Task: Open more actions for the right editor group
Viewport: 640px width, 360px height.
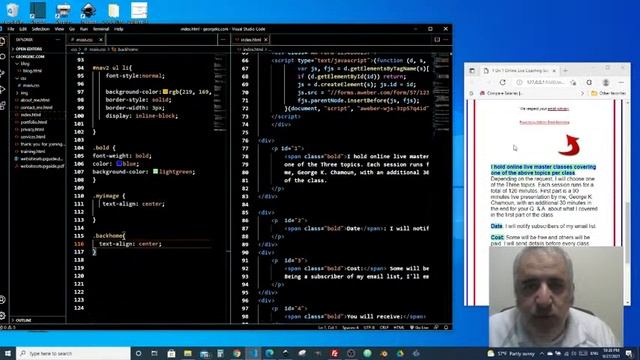Action: coord(446,40)
